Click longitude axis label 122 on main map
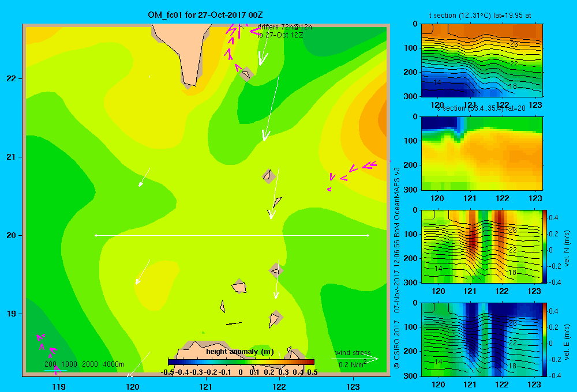This screenshot has width=577, height=392. 280,386
